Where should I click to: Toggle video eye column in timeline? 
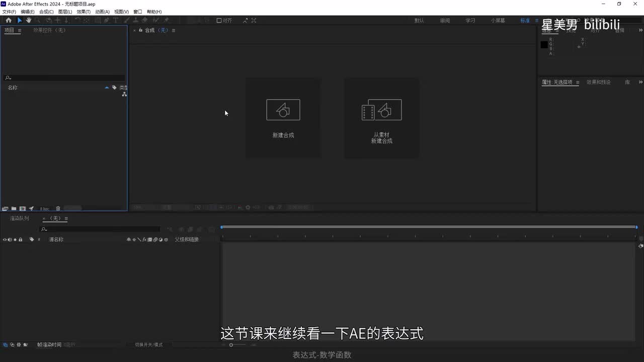coord(5,240)
